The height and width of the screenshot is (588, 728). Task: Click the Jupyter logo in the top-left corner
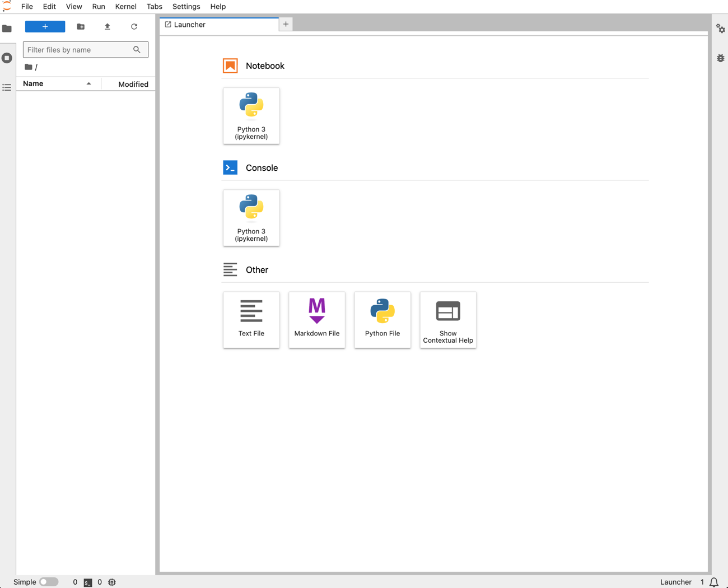point(7,6)
